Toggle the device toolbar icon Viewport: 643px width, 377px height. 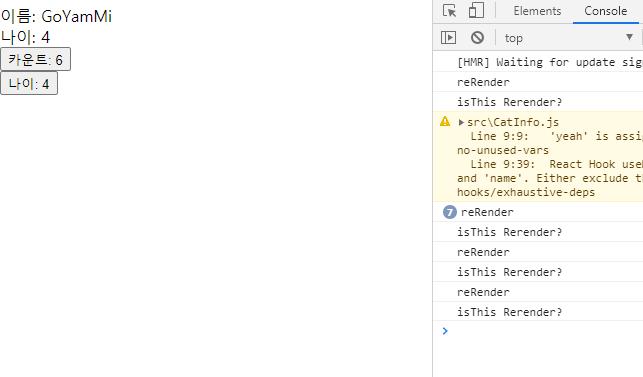point(476,11)
